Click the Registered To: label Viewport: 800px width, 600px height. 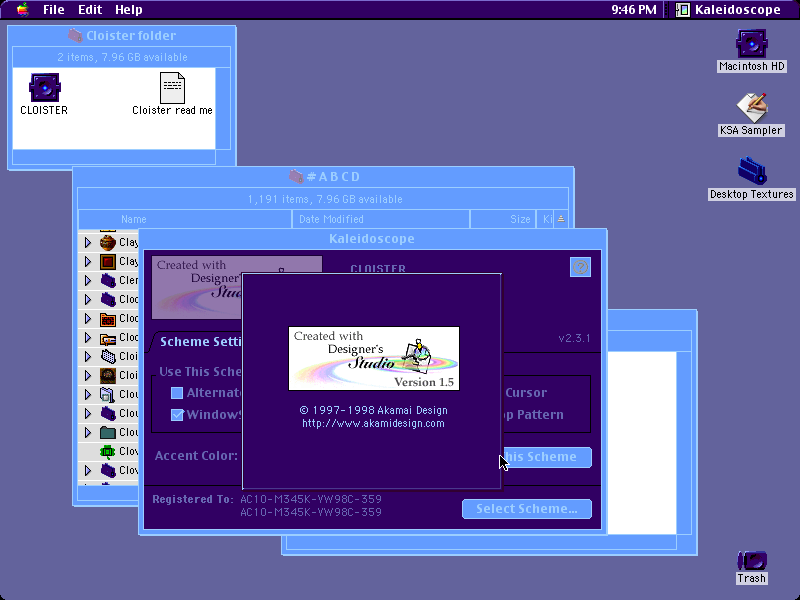pyautogui.click(x=193, y=499)
